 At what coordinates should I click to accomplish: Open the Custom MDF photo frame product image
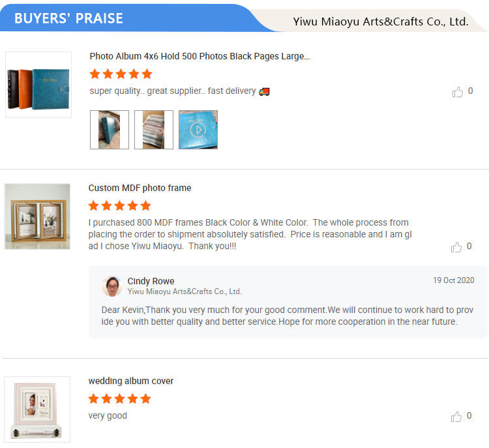pos(37,217)
